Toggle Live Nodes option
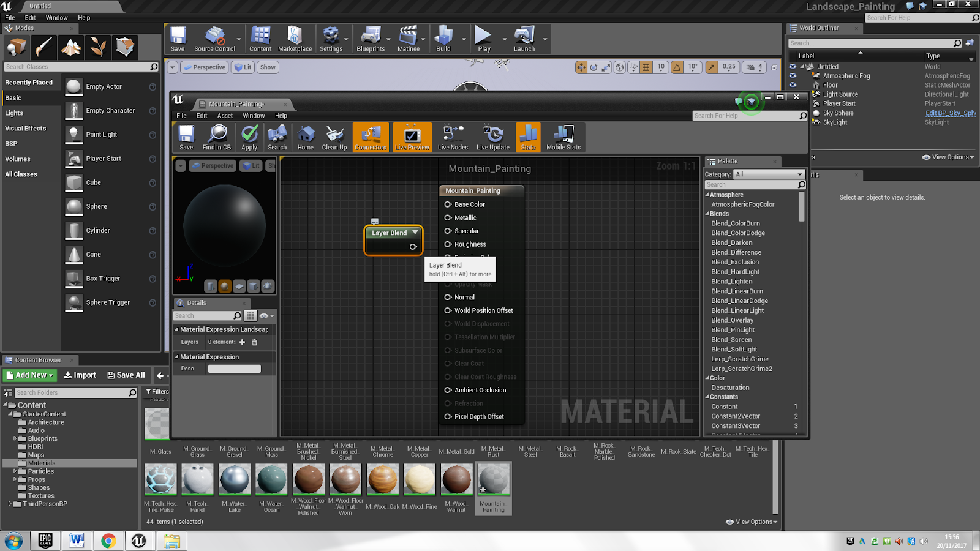The width and height of the screenshot is (980, 551). (x=453, y=137)
